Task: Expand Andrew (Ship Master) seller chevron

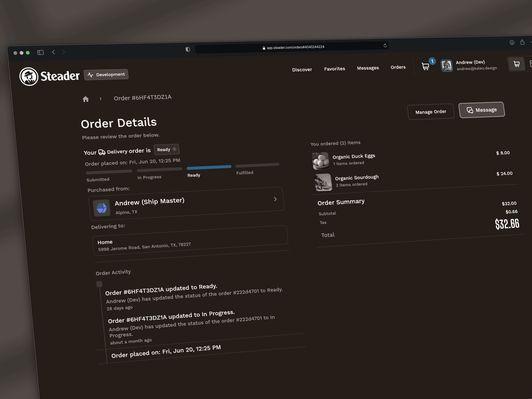Action: (x=275, y=199)
